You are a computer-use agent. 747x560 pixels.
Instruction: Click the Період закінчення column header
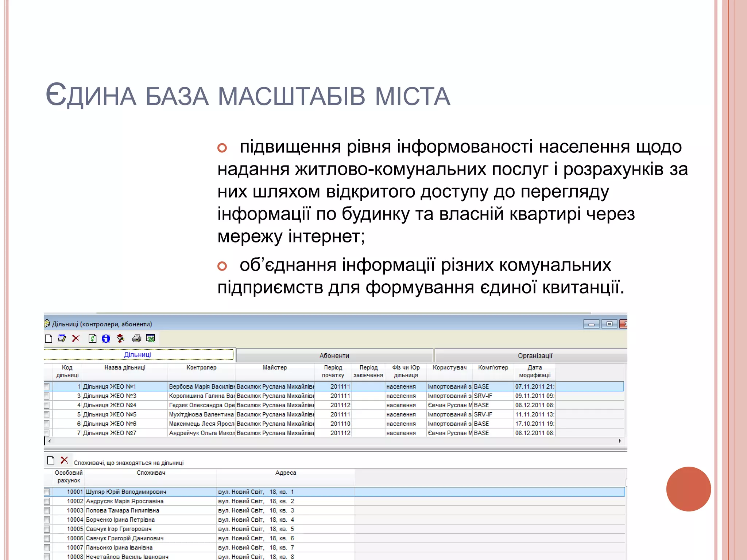(x=368, y=372)
